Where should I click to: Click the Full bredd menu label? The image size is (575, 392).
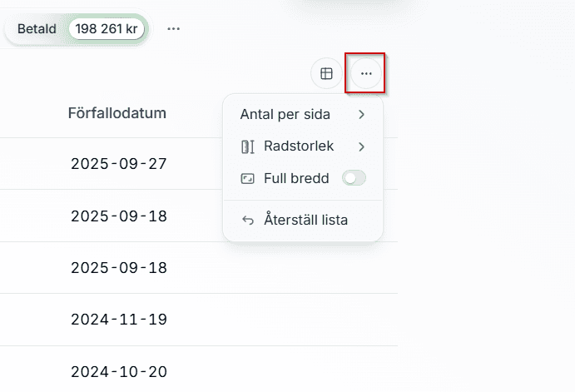296,178
